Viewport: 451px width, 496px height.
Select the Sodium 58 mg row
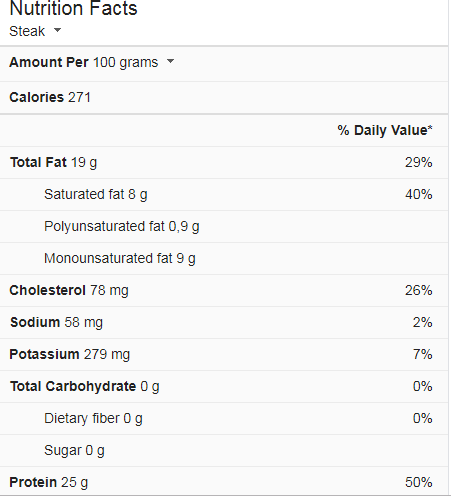[x=224, y=323]
